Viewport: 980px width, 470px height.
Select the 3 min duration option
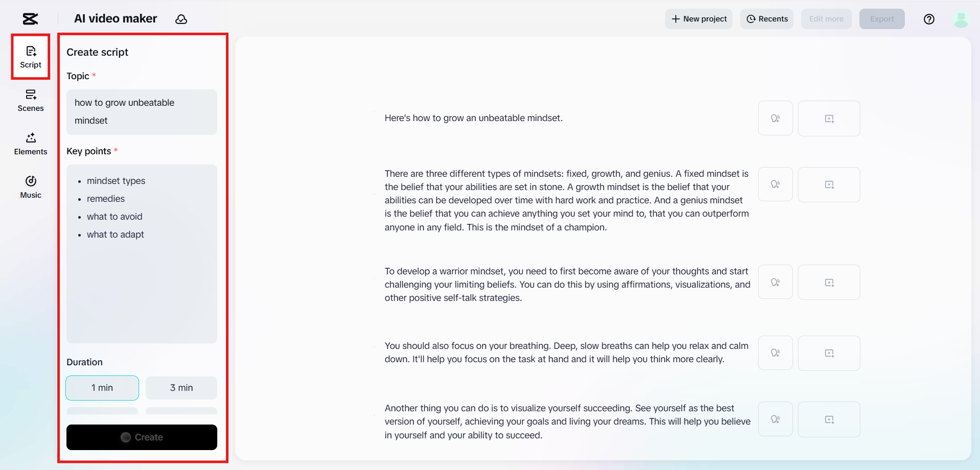[x=181, y=388]
